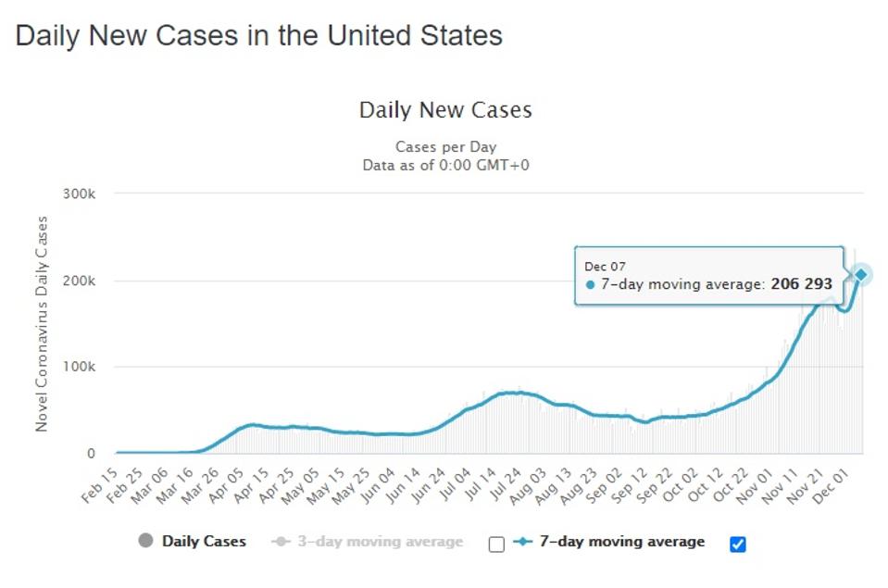Toggle the 7-day moving average legend label

pyautogui.click(x=621, y=542)
